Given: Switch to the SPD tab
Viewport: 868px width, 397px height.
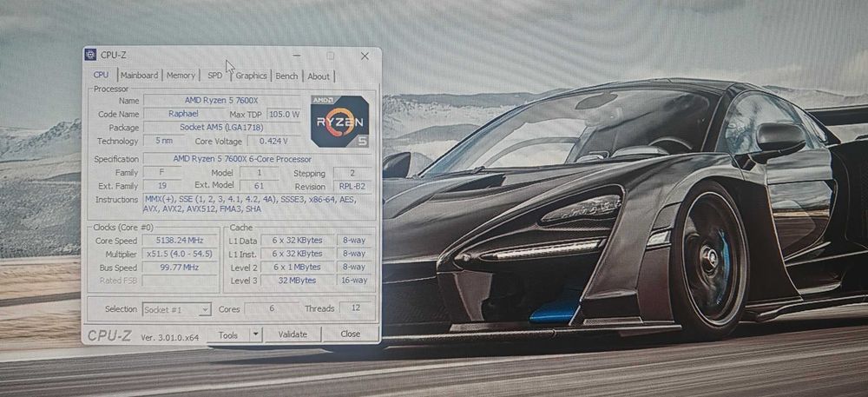Looking at the screenshot, I should click(214, 76).
